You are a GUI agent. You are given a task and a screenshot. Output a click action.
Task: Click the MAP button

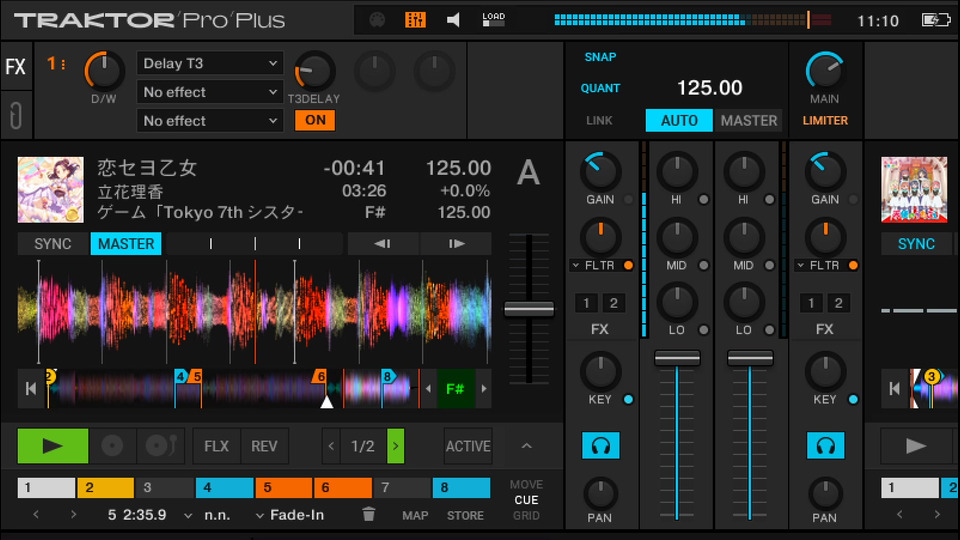[415, 516]
